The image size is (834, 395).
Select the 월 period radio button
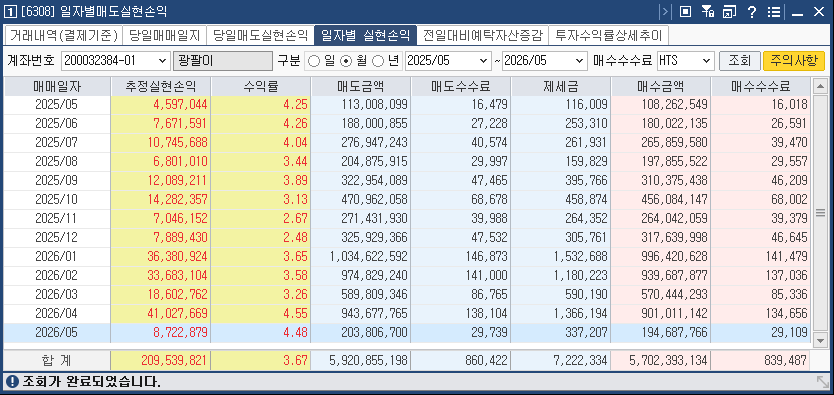(346, 61)
